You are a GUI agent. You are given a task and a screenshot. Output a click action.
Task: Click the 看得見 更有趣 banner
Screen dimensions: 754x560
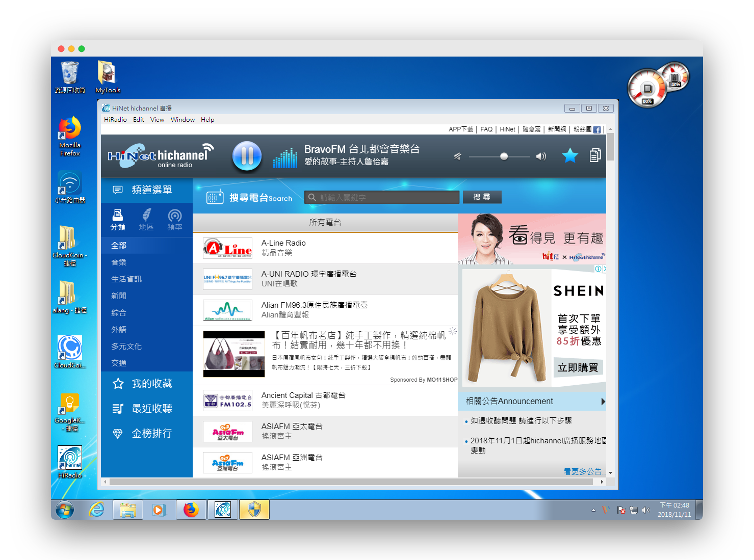[x=532, y=239]
